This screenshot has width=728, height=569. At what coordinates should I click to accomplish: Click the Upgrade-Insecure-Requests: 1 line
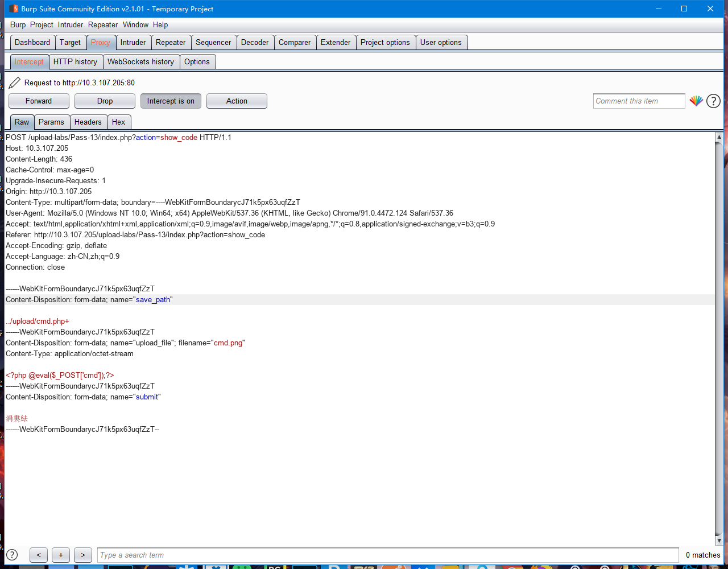click(56, 180)
